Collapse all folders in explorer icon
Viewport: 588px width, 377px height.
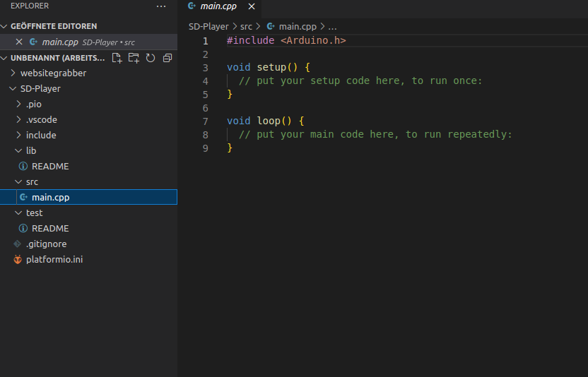(167, 58)
